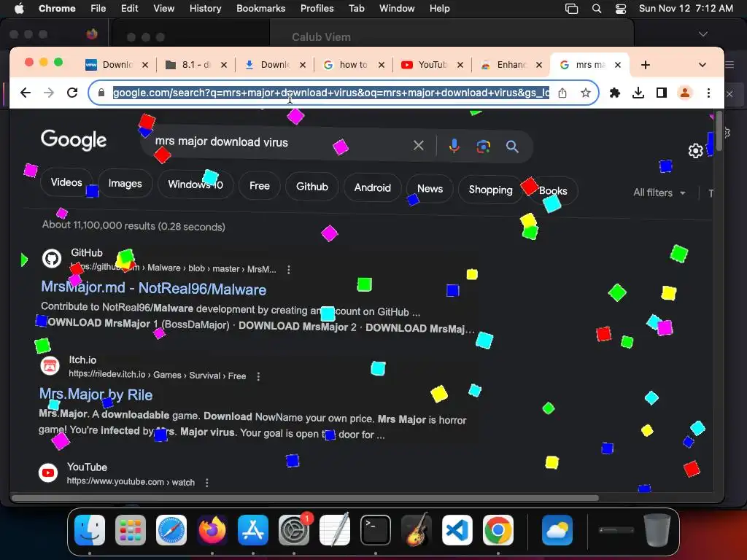
Task: Open Safari from the Dock
Action: 171,530
